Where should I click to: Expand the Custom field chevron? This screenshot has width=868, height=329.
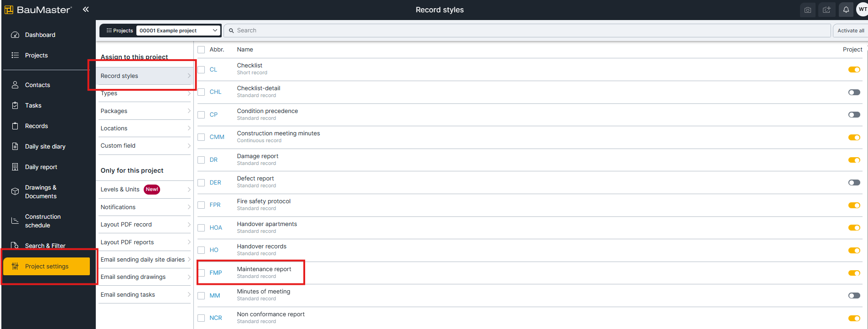[x=189, y=145]
